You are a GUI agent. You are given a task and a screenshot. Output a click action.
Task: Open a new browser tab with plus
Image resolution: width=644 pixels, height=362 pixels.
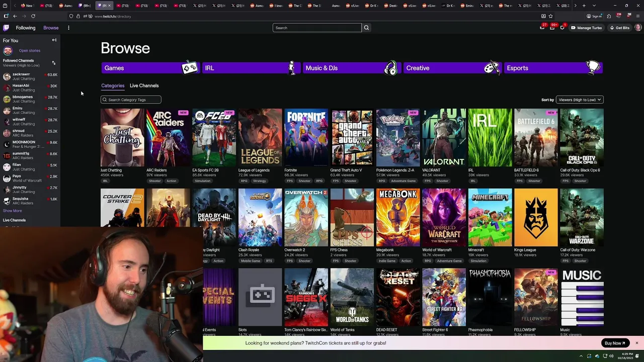tap(584, 6)
